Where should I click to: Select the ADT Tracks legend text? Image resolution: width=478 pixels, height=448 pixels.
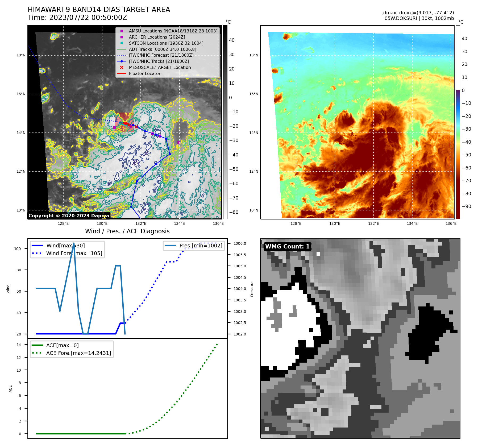point(163,49)
